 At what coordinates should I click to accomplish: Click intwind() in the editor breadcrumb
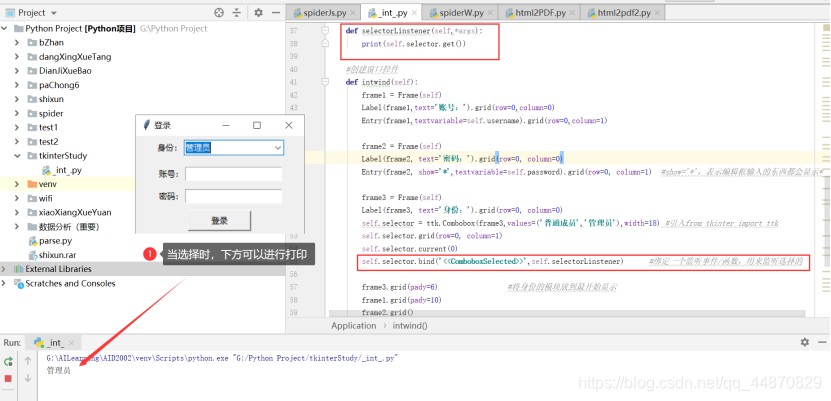point(410,326)
